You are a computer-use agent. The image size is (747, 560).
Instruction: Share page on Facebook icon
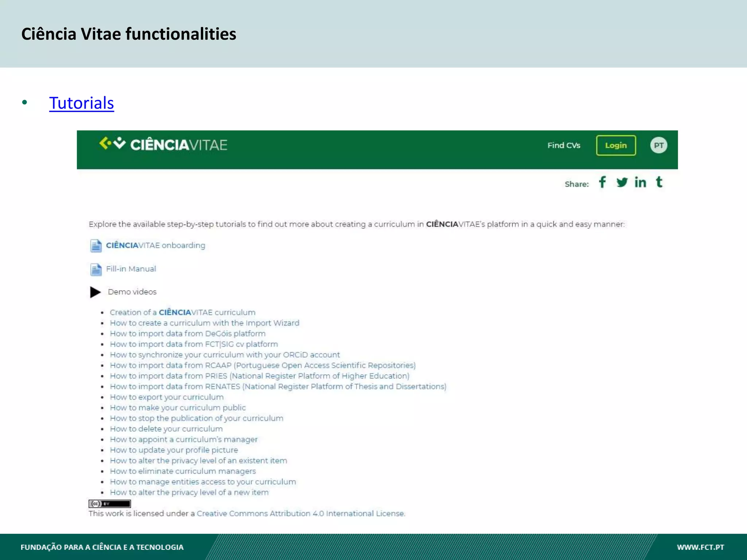coord(603,182)
